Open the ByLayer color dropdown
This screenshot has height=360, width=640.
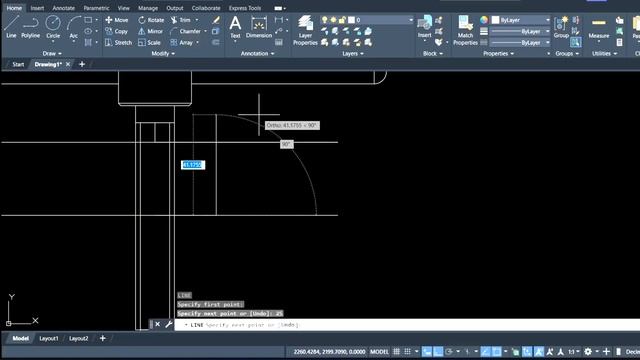(547, 20)
